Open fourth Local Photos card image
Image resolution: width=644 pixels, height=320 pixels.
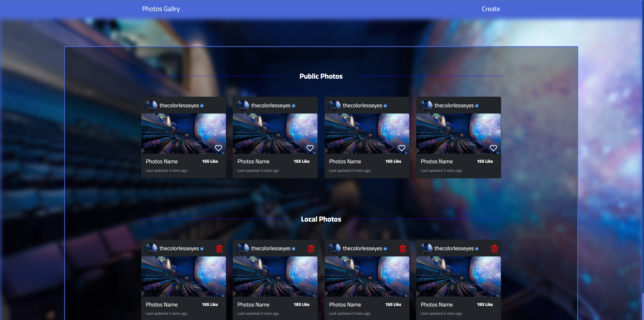pyautogui.click(x=459, y=277)
